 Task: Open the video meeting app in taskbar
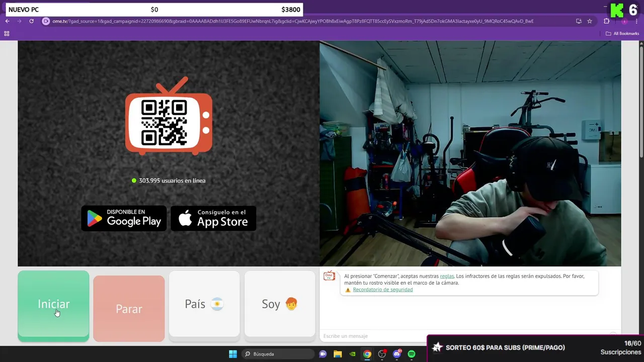[x=323, y=354]
